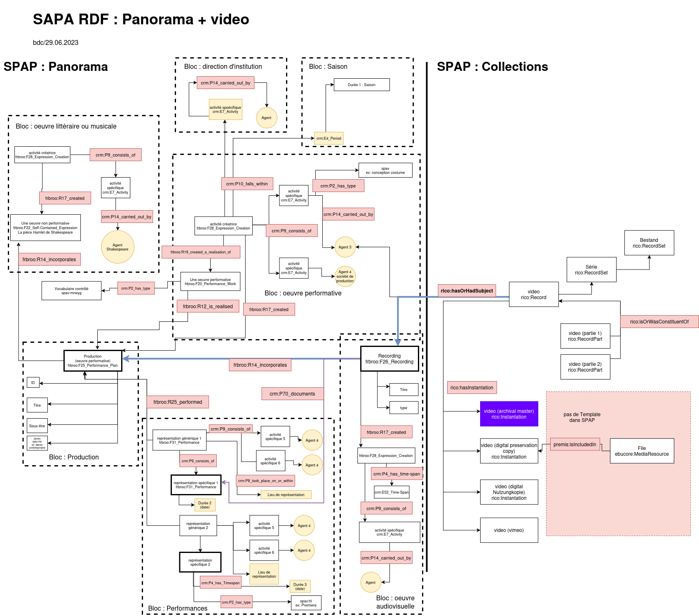Click the Production frbroo:F25_Performance_Plan box
The width and height of the screenshot is (699, 616).
tap(93, 361)
